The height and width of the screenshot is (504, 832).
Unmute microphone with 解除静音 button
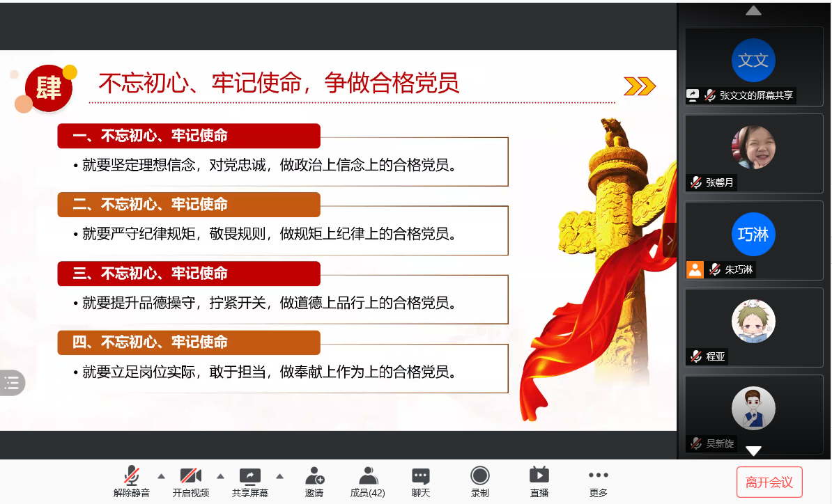pyautogui.click(x=131, y=481)
